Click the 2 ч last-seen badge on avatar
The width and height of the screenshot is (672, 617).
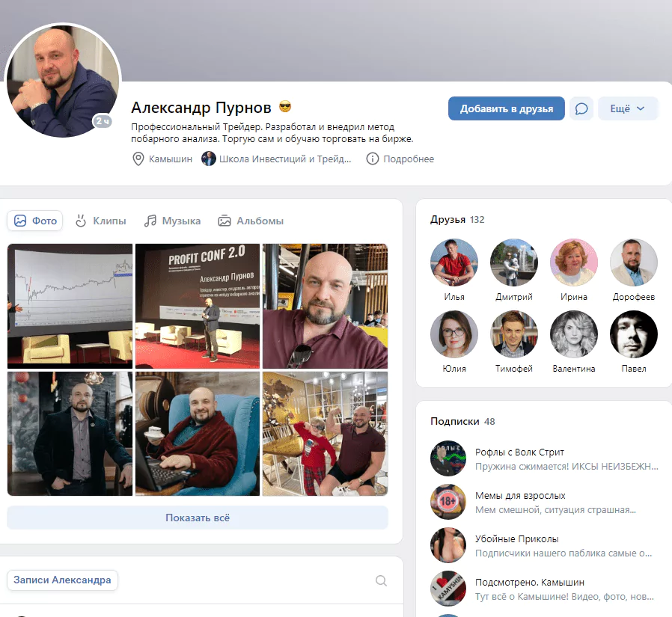tap(103, 121)
